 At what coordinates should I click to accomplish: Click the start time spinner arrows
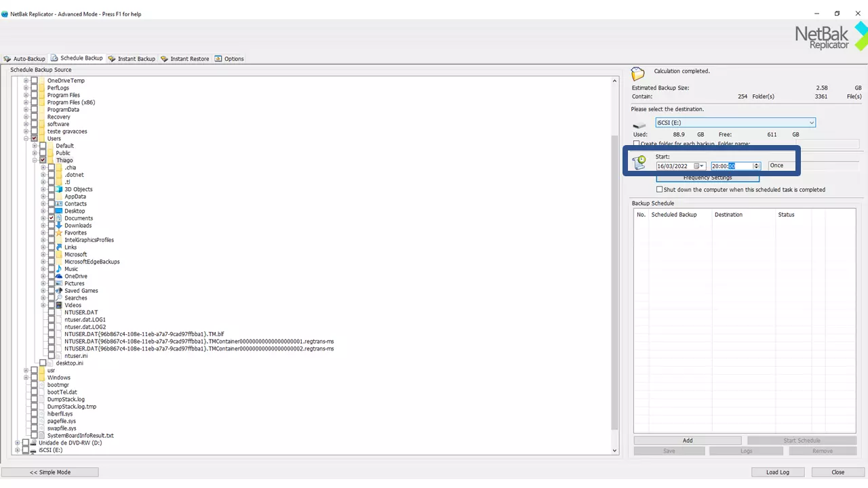coord(757,166)
